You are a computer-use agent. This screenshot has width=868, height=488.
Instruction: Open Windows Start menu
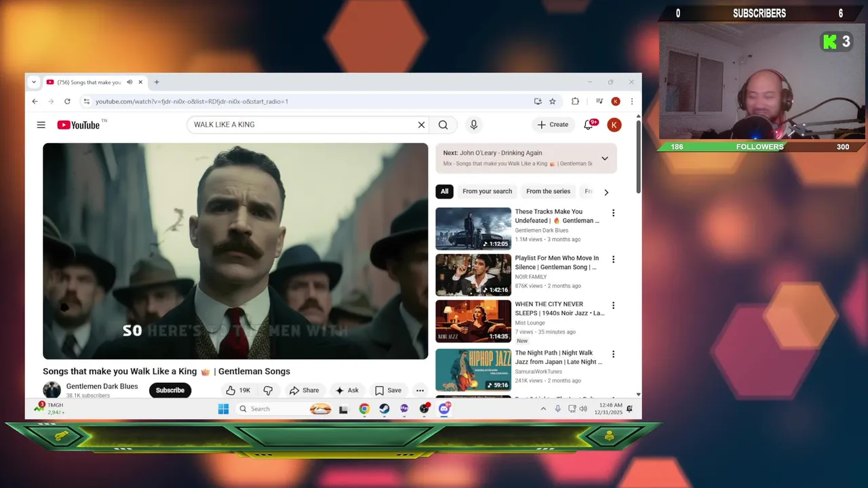[223, 409]
